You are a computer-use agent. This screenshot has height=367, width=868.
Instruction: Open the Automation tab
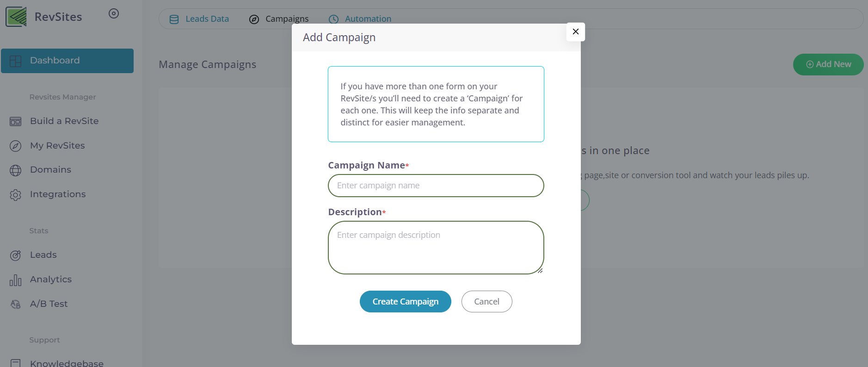368,19
